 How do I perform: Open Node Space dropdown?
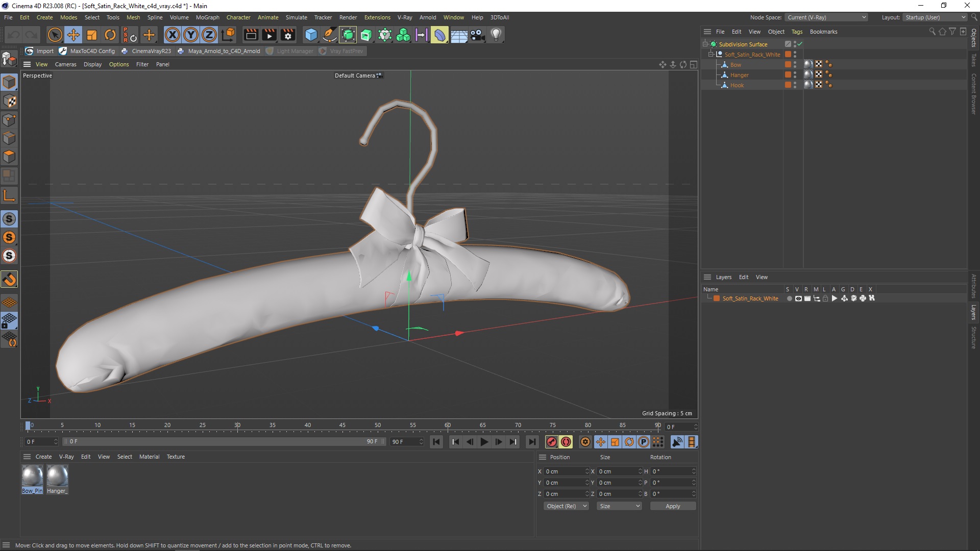point(826,17)
